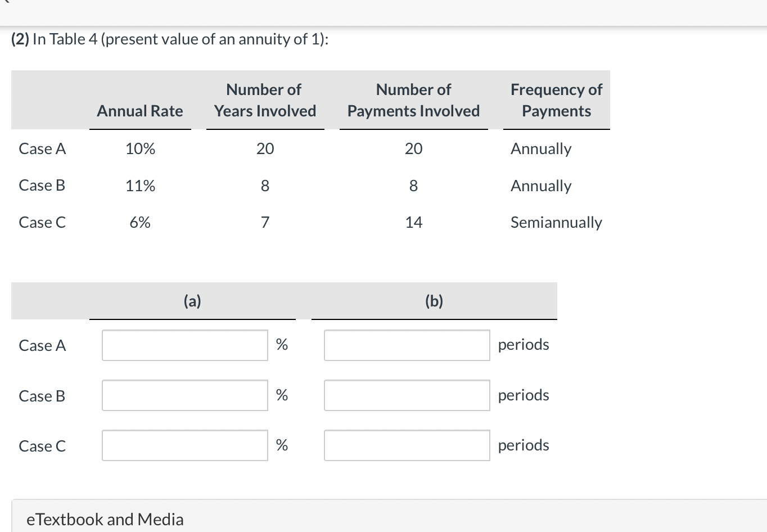
Task: Click the Case A row label
Action: (x=42, y=148)
